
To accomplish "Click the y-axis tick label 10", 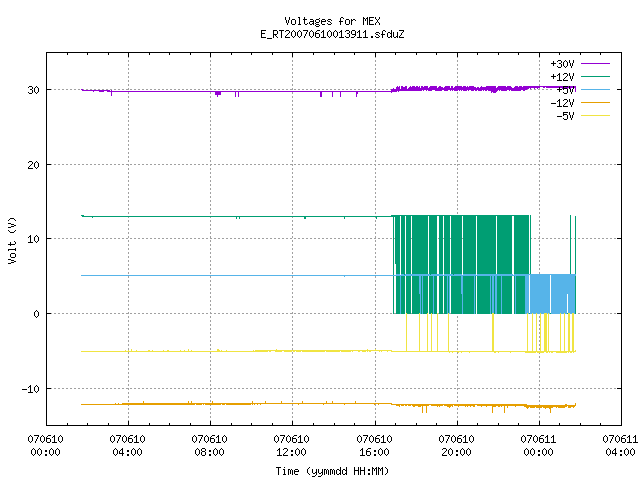I will point(33,239).
